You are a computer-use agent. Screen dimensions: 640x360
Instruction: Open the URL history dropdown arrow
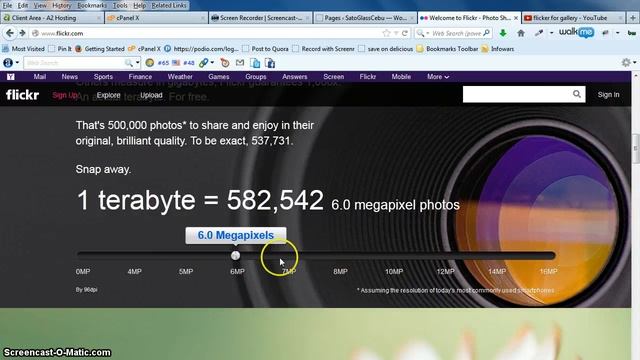coord(396,33)
